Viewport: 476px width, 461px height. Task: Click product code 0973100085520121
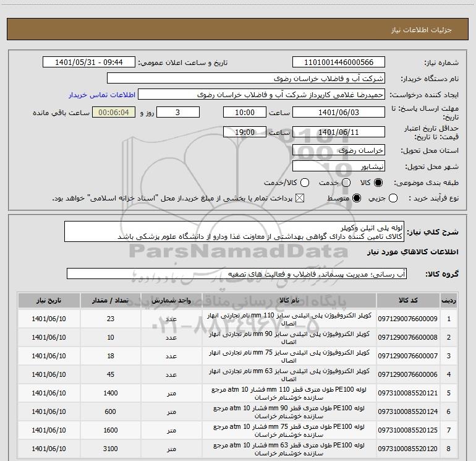(408, 393)
